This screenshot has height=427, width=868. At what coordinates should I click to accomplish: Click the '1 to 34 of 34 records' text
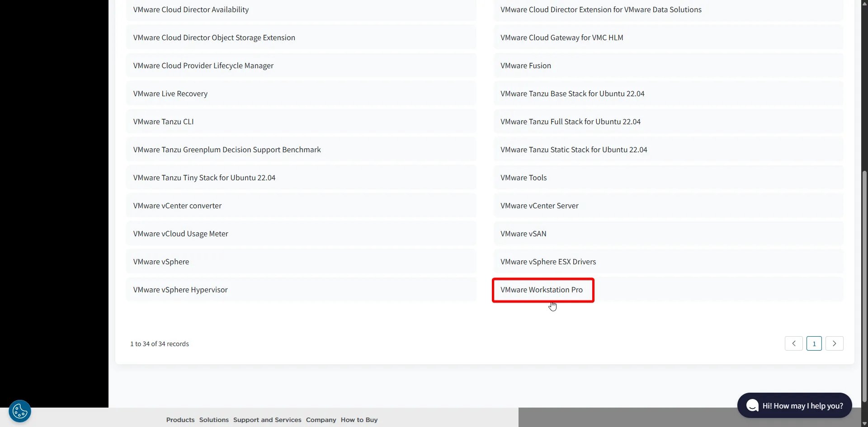pos(160,344)
